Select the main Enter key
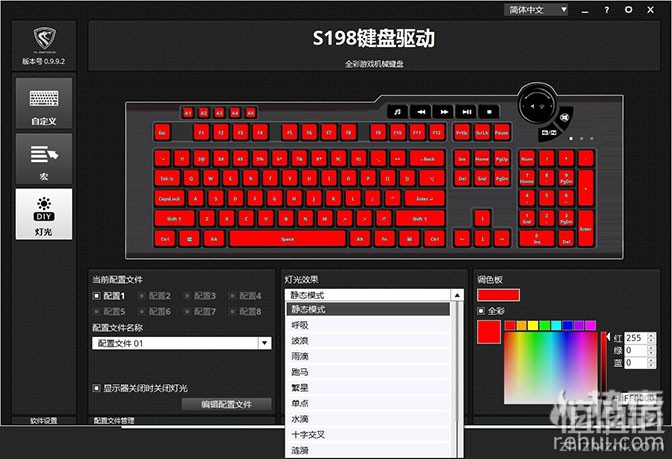The width and height of the screenshot is (672, 459). (x=424, y=198)
